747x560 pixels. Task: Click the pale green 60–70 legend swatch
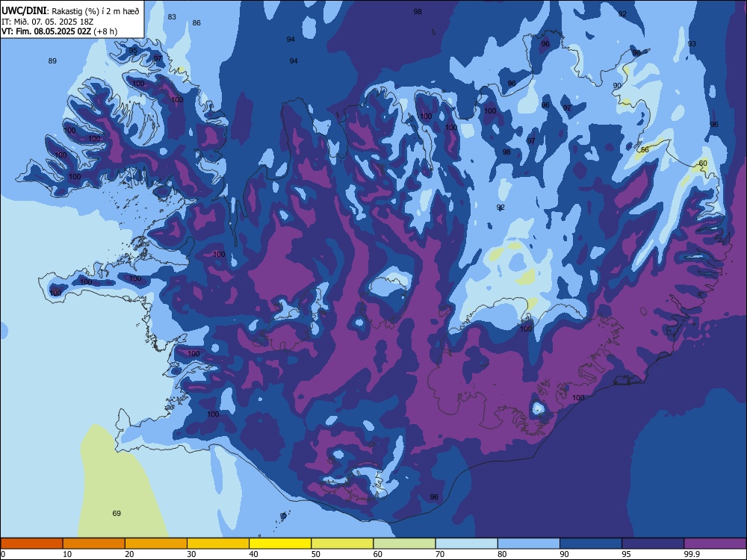(x=404, y=544)
